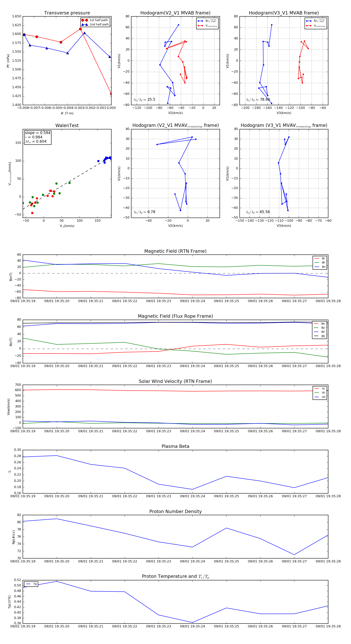351x644 pixels.
Task: Click the Bz' legend entry
Action: click(320, 332)
